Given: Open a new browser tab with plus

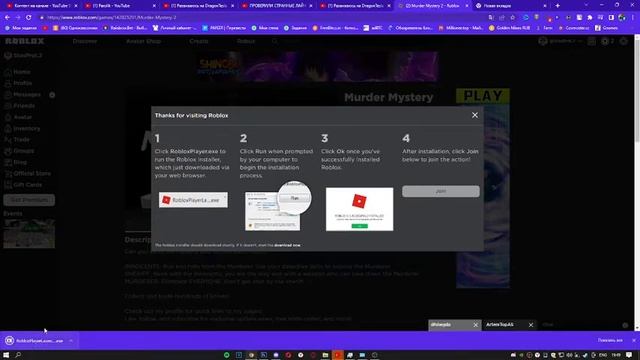Looking at the screenshot, I should [x=558, y=6].
